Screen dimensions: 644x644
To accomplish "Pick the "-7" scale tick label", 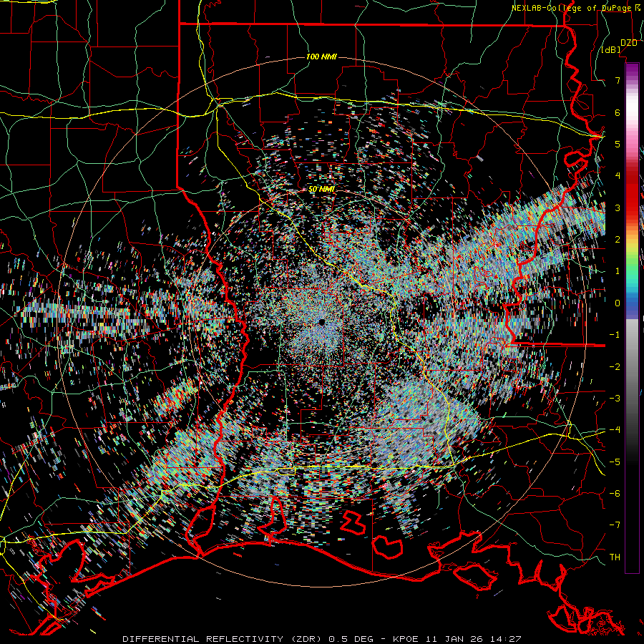I will click(615, 525).
